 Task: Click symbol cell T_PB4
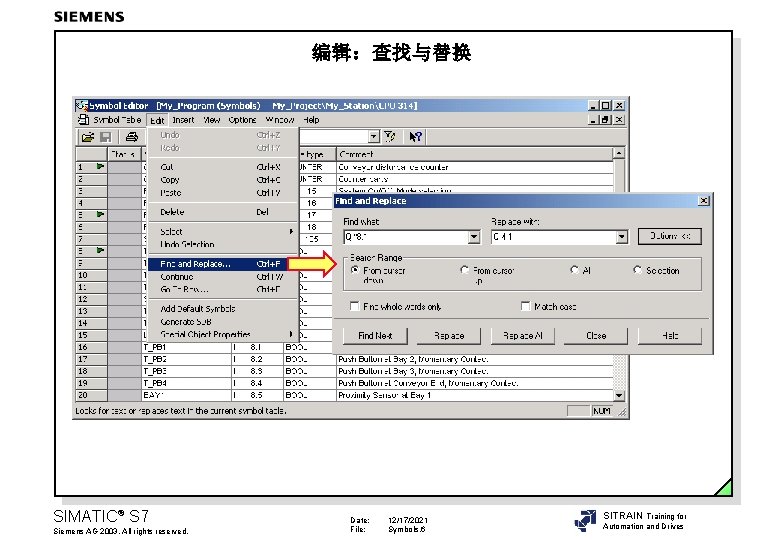coord(187,383)
